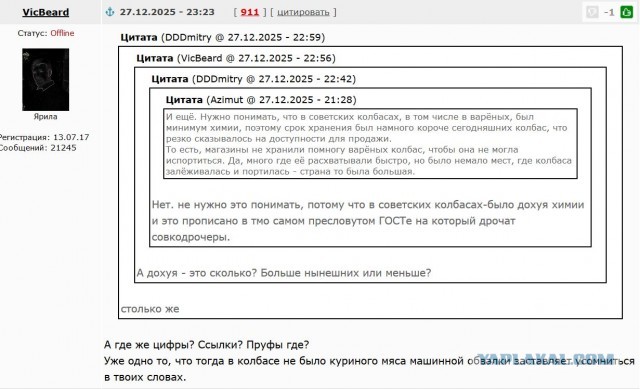Screen dimensions: 640x389
Task: Open the 911 report link
Action: pos(250,12)
